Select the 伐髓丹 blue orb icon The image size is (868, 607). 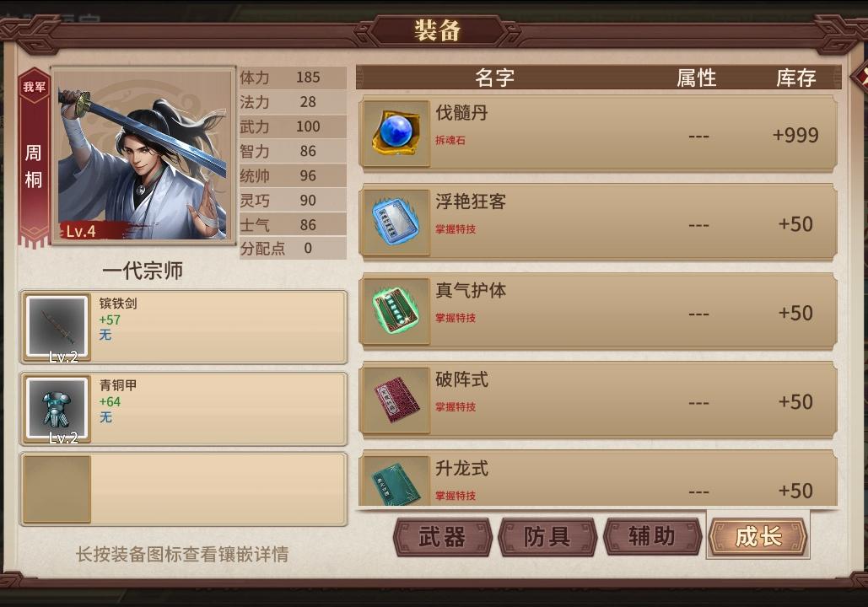(396, 133)
